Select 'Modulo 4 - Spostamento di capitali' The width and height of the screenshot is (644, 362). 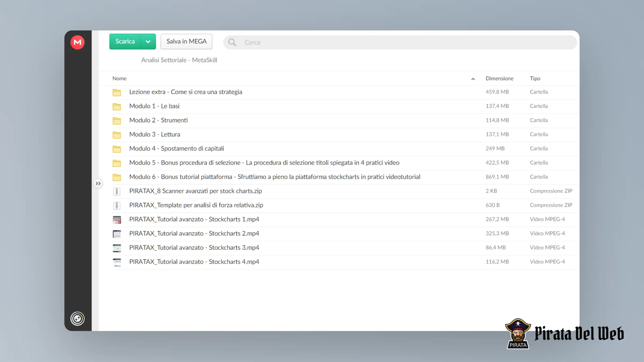(x=177, y=149)
